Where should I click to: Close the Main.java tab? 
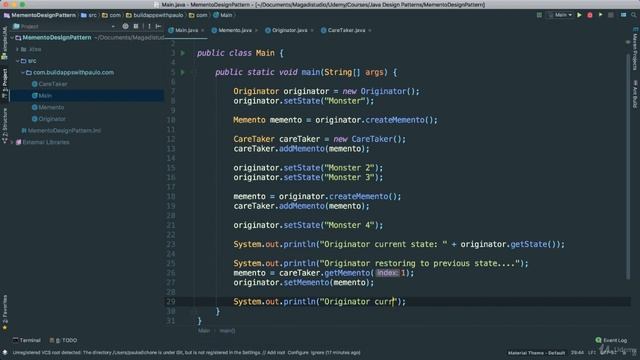coord(202,30)
